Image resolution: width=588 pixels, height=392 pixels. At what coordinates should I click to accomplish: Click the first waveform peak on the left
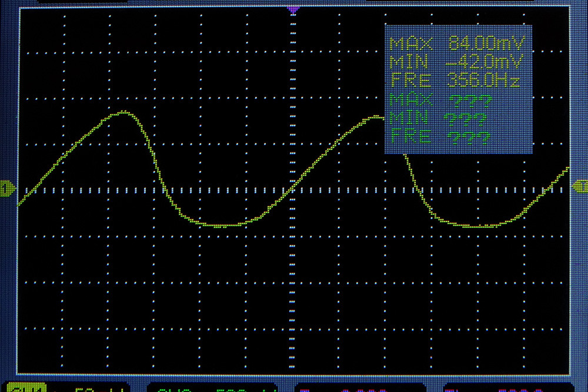pyautogui.click(x=122, y=112)
